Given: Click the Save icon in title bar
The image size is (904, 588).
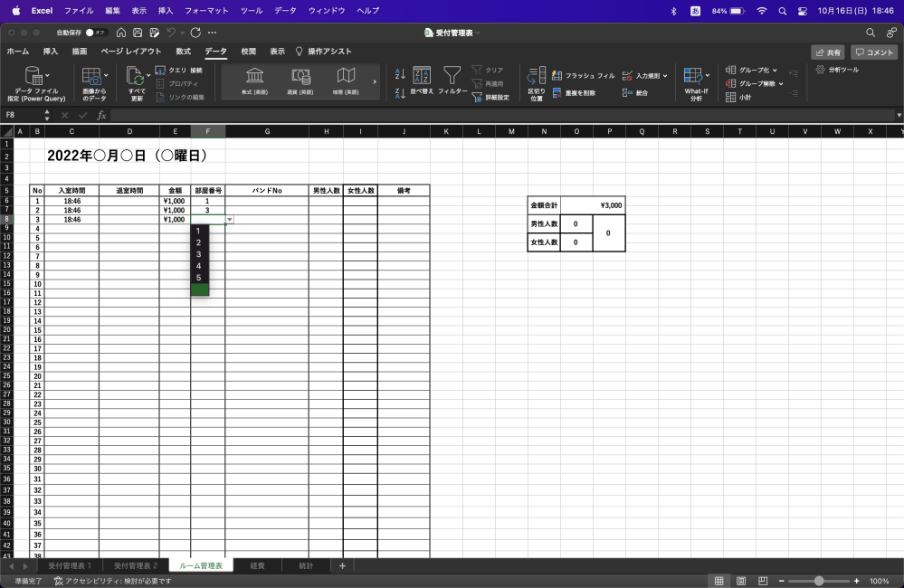Looking at the screenshot, I should click(138, 33).
